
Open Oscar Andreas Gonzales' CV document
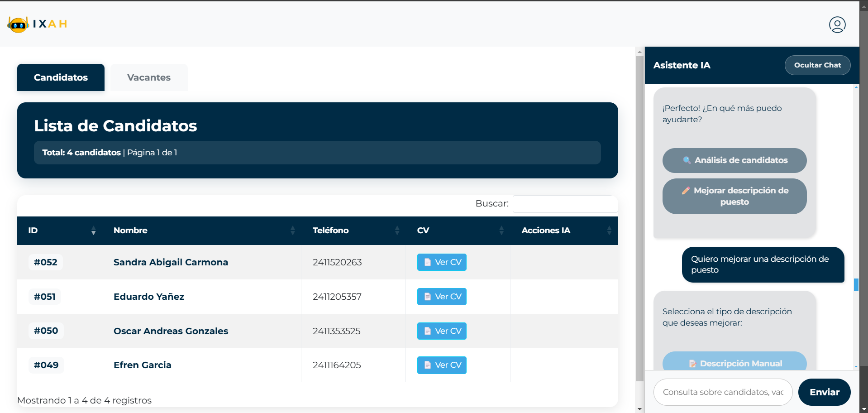tap(442, 331)
